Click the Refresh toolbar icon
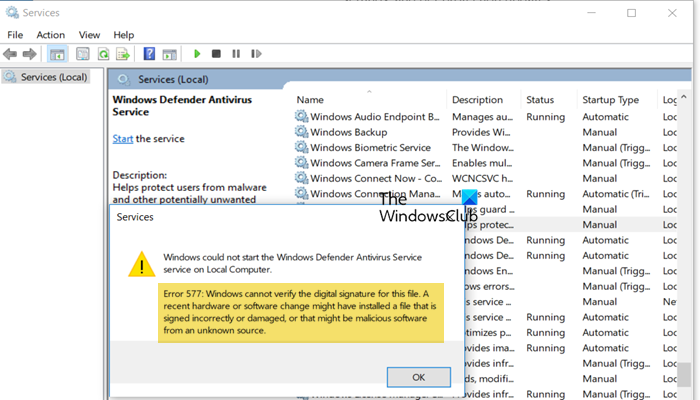Viewport: 700px width, 400px height. point(103,54)
